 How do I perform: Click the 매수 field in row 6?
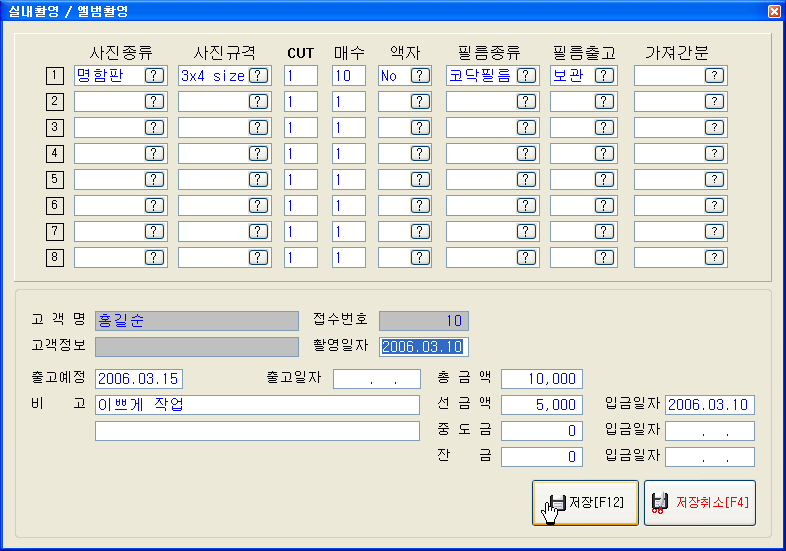pyautogui.click(x=349, y=206)
